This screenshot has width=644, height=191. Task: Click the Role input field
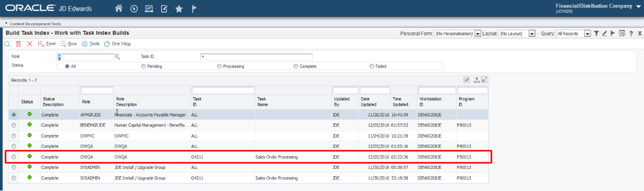(86, 57)
